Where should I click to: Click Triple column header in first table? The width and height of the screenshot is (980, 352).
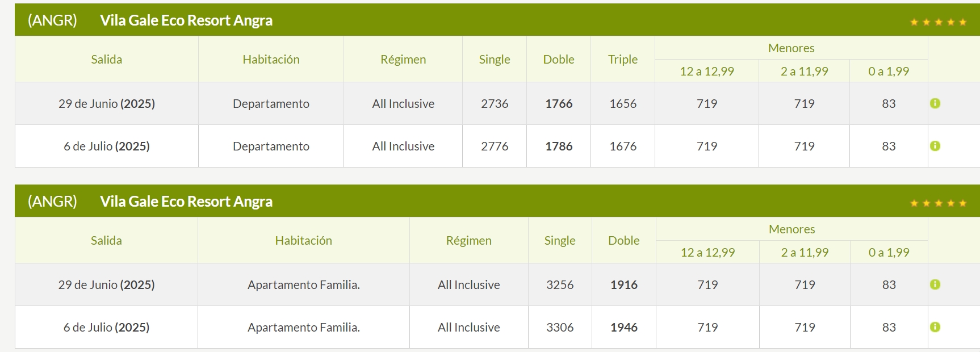[x=623, y=59]
